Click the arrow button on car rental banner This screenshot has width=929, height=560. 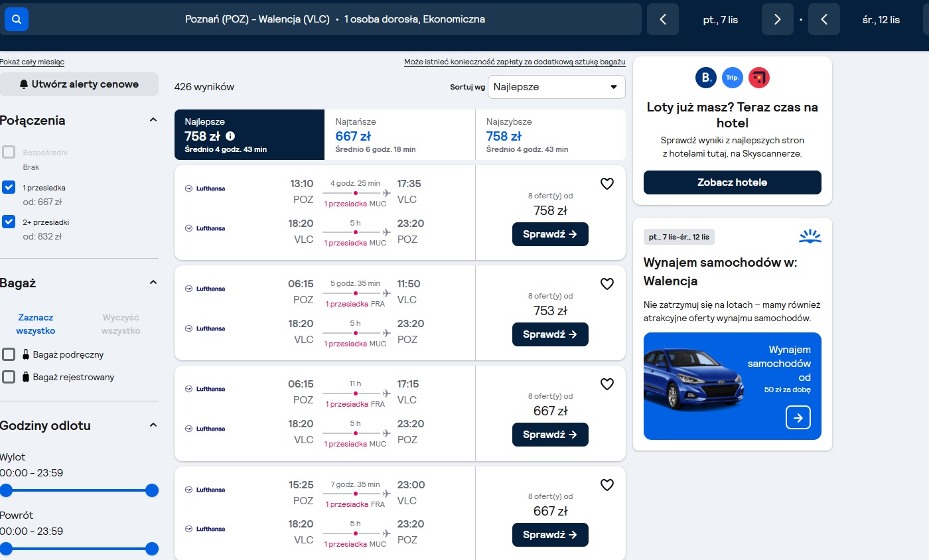[x=798, y=417]
